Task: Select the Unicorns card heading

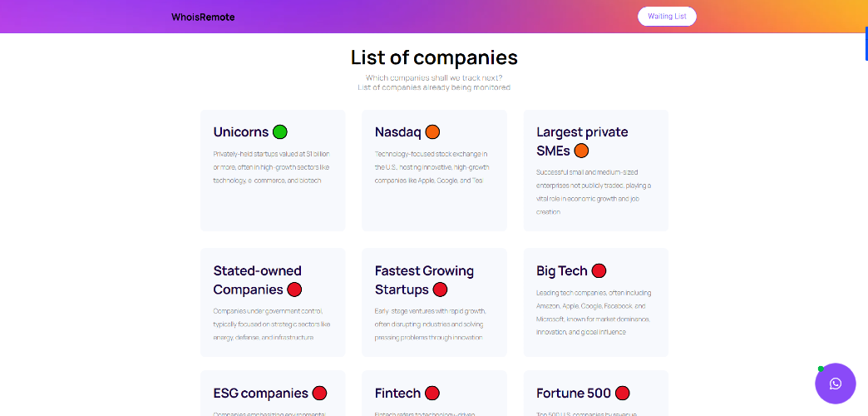Action: [241, 131]
